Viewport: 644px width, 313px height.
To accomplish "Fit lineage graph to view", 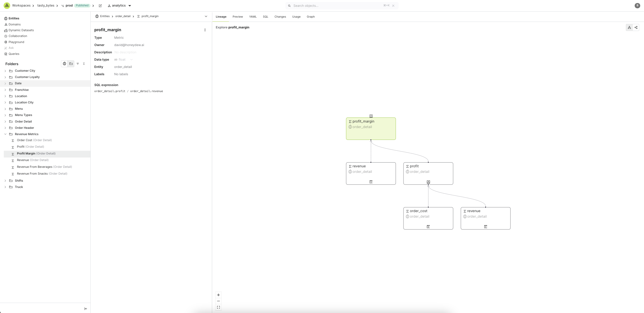I will coord(218,307).
